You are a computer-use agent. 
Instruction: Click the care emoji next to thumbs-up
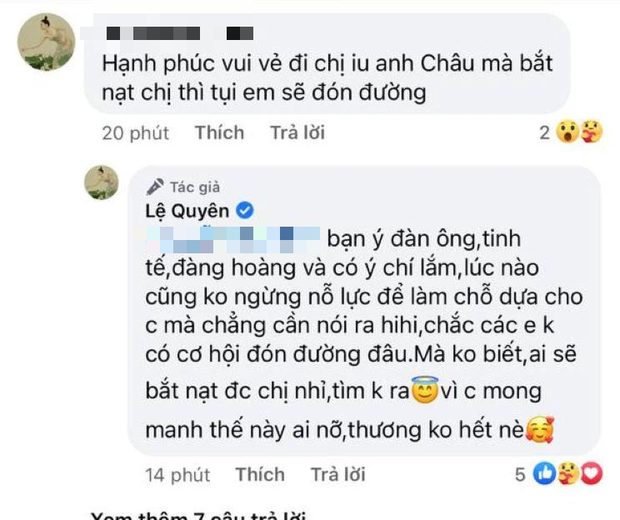pos(568,473)
